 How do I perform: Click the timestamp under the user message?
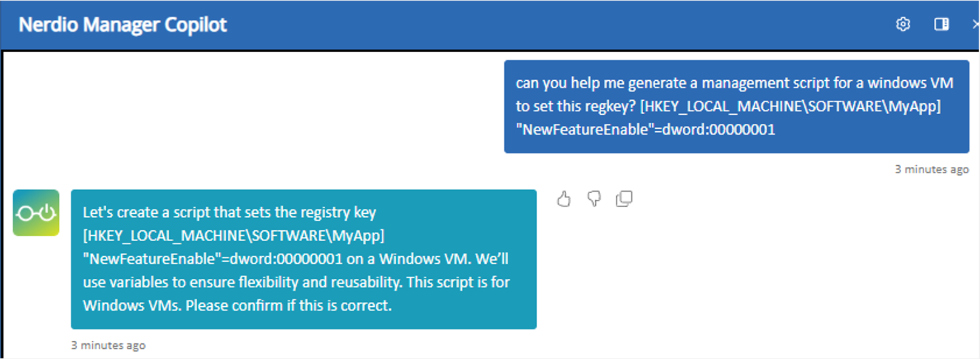click(x=931, y=169)
